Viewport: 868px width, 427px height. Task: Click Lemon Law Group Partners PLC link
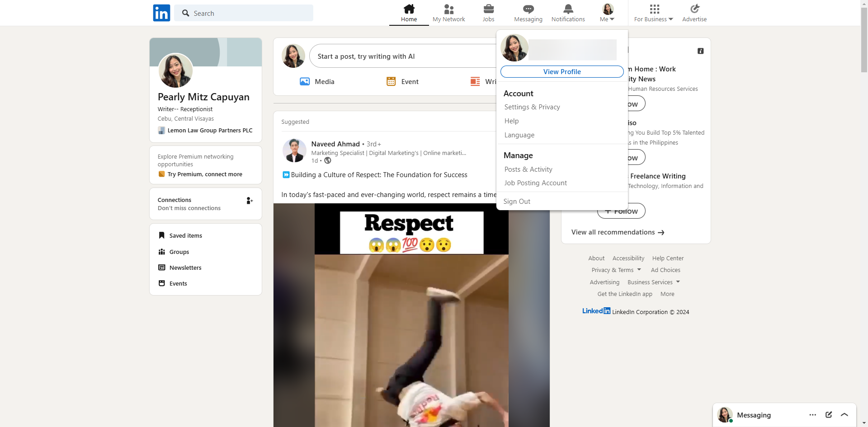coord(210,130)
